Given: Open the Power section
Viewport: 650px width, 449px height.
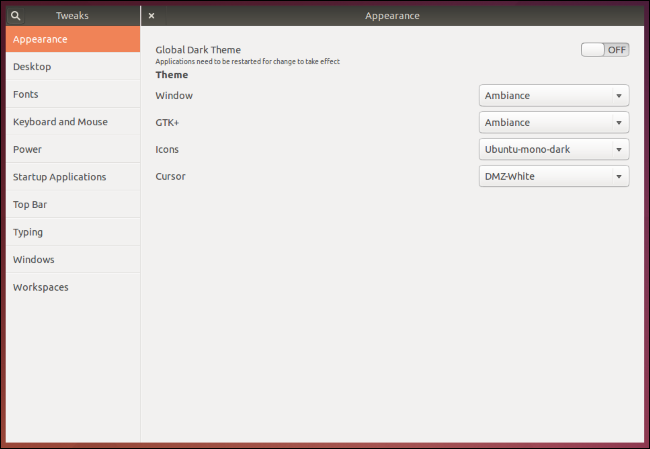Looking at the screenshot, I should tap(73, 149).
